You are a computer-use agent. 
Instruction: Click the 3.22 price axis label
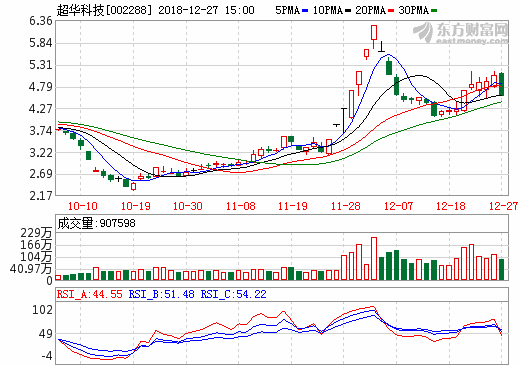(41, 153)
